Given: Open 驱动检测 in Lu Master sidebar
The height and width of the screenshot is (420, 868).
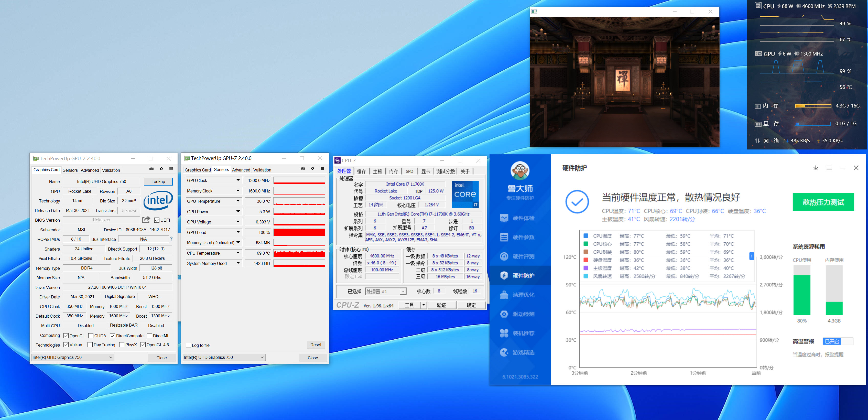Looking at the screenshot, I should [x=523, y=314].
